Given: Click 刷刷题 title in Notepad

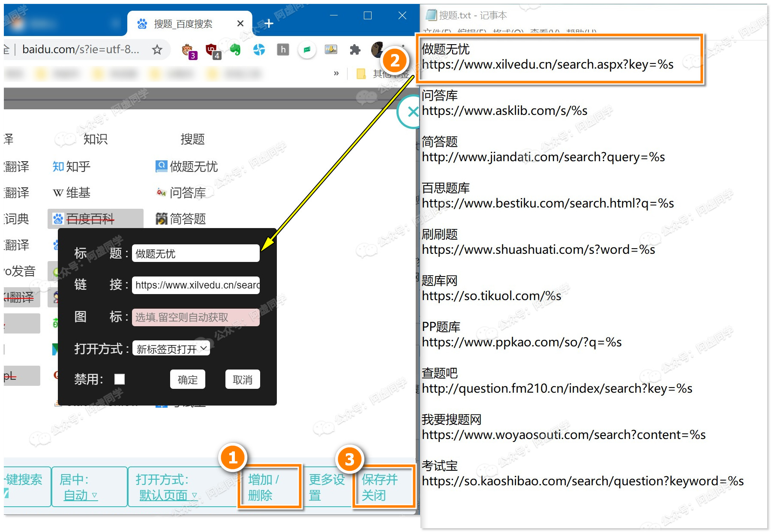Looking at the screenshot, I should (x=440, y=234).
